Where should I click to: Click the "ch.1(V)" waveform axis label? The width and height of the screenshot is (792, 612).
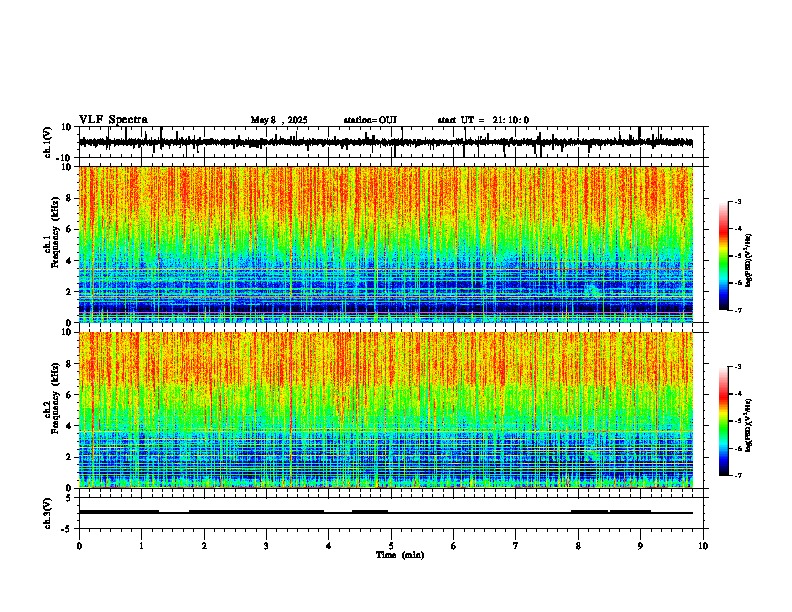48,142
